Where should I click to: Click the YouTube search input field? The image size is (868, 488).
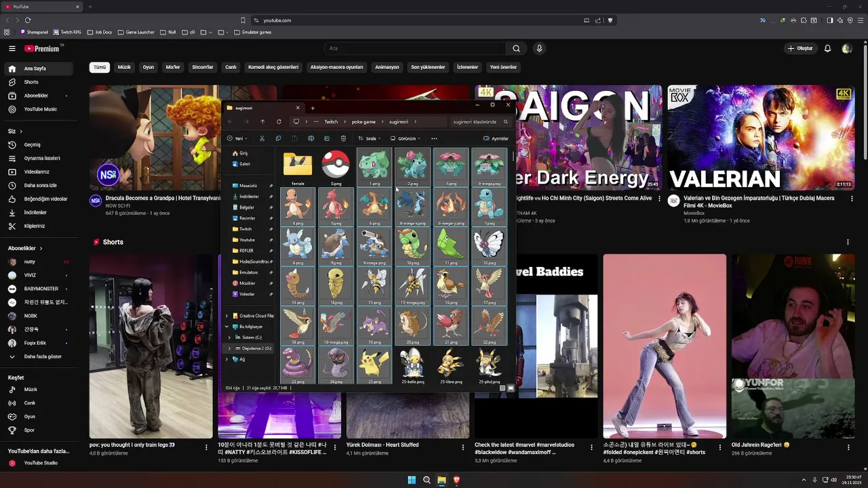coord(414,48)
